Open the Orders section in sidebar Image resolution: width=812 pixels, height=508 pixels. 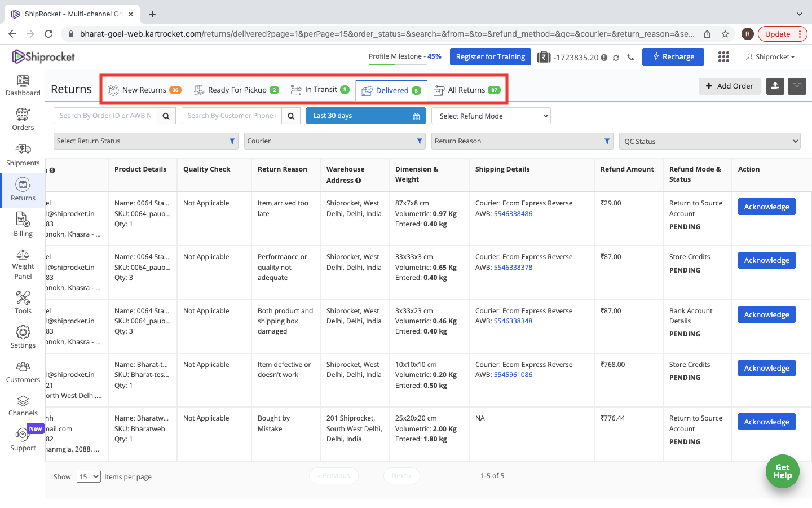(x=23, y=120)
